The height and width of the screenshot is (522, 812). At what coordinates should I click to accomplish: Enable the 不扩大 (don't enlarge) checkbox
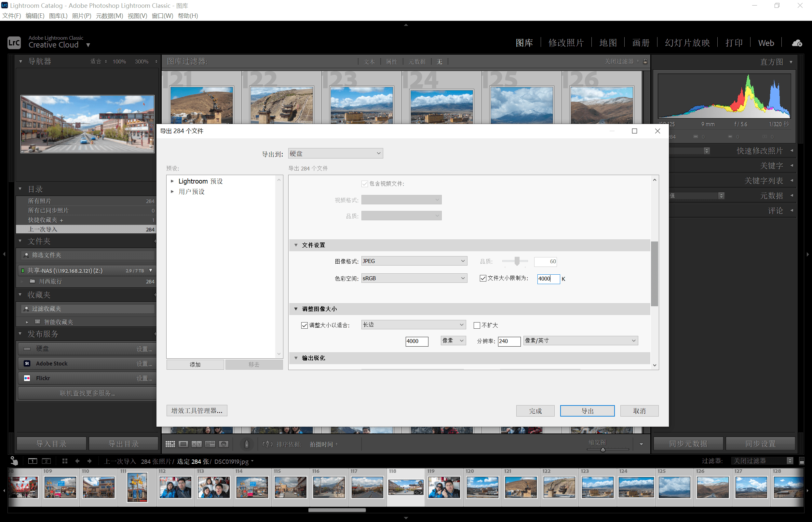pos(477,325)
